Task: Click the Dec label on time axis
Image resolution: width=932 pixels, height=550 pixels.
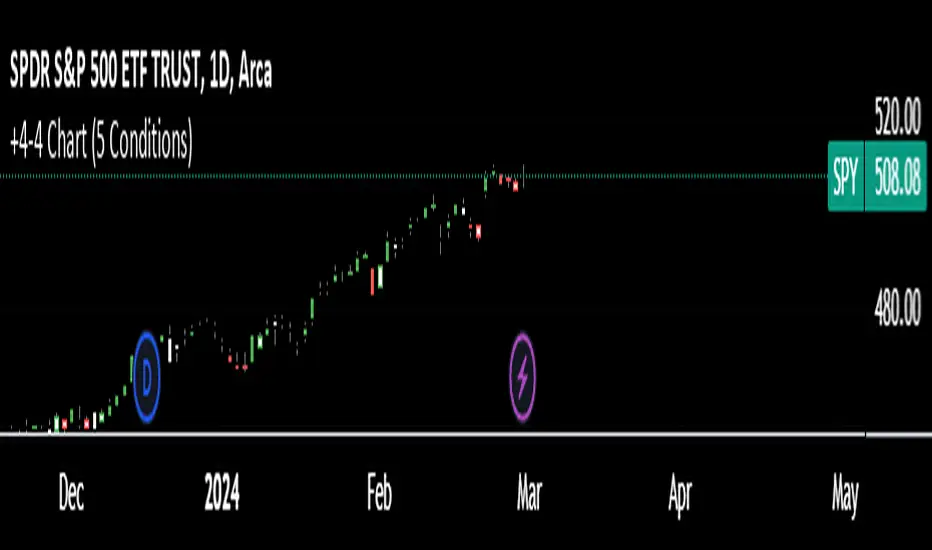Action: click(x=71, y=493)
